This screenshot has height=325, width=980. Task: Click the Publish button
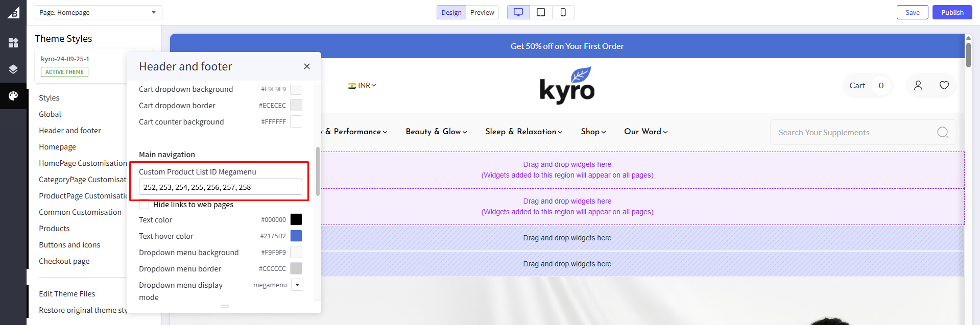[x=952, y=12]
